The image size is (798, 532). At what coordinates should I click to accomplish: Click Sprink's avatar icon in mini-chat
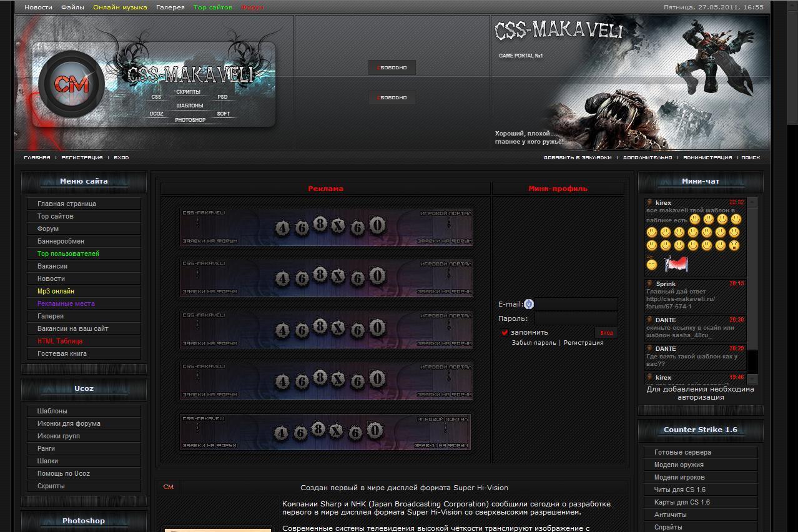[x=649, y=283]
